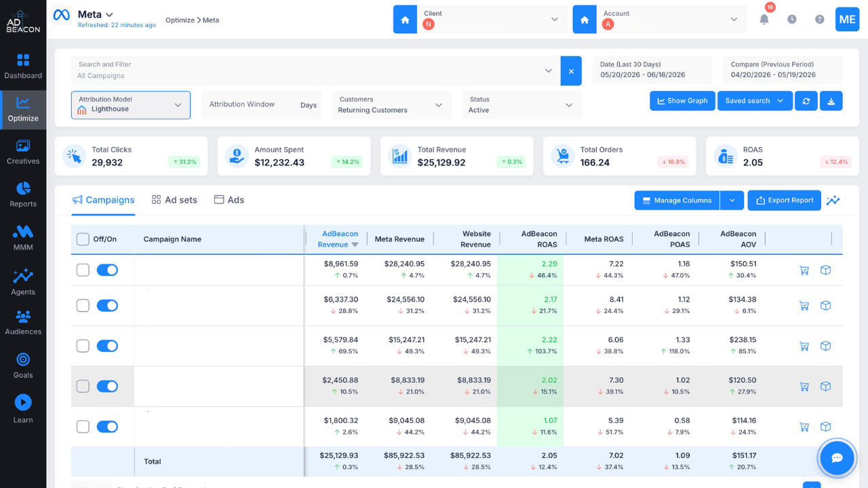Expand the Meta platform switcher chevron
The image size is (868, 488).
(x=109, y=14)
